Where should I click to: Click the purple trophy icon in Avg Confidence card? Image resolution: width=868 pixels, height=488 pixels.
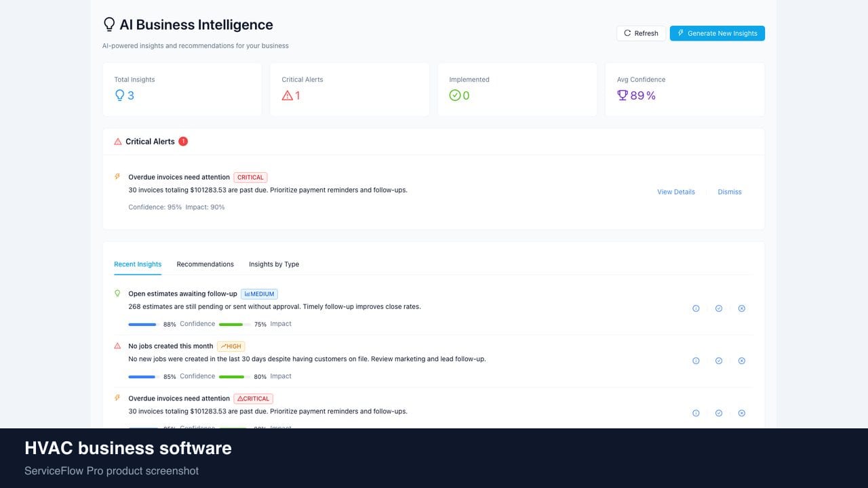tap(623, 96)
